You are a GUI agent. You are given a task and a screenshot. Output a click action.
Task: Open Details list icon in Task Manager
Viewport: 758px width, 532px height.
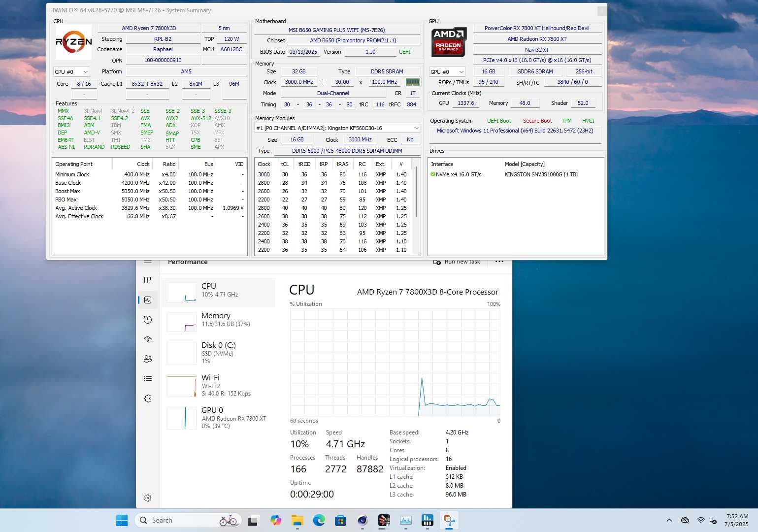[147, 378]
